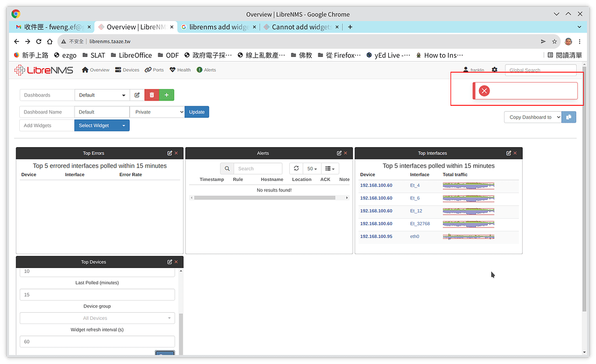Open the settings gear in the navigation bar

click(494, 69)
